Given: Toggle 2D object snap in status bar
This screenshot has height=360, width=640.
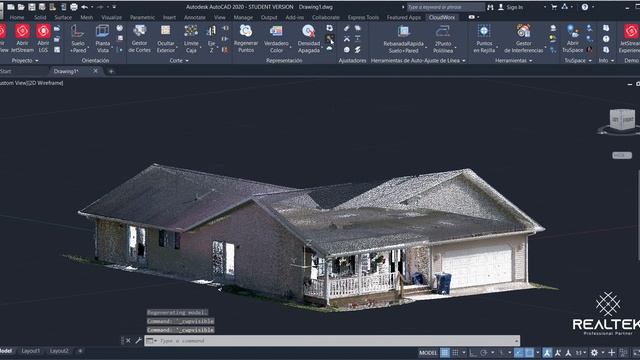Looking at the screenshot, I should pos(529,353).
